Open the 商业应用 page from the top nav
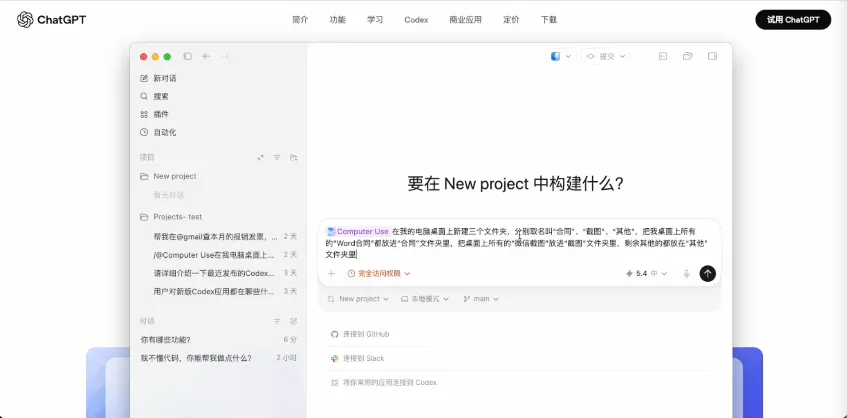 click(x=465, y=20)
